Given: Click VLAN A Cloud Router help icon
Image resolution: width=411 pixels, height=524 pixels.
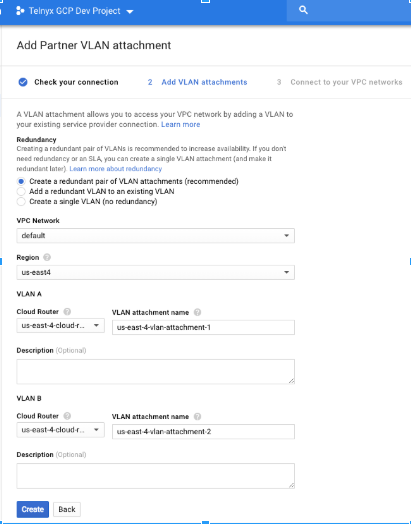Looking at the screenshot, I should pyautogui.click(x=67, y=311).
